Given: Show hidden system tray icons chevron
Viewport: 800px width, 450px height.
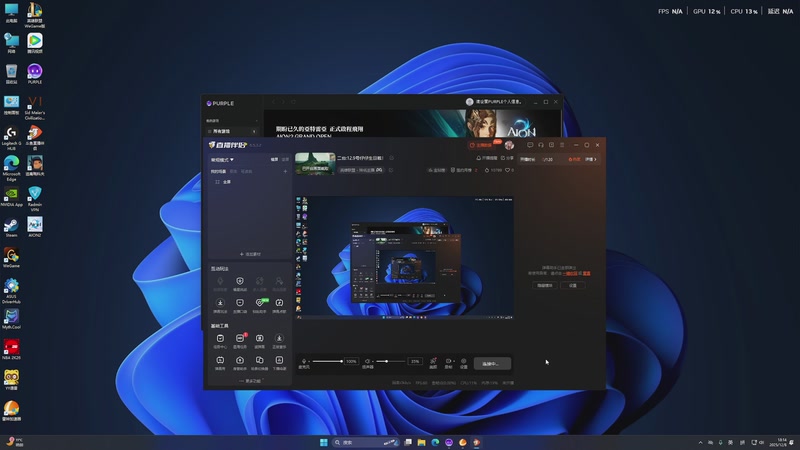Looking at the screenshot, I should (x=701, y=442).
